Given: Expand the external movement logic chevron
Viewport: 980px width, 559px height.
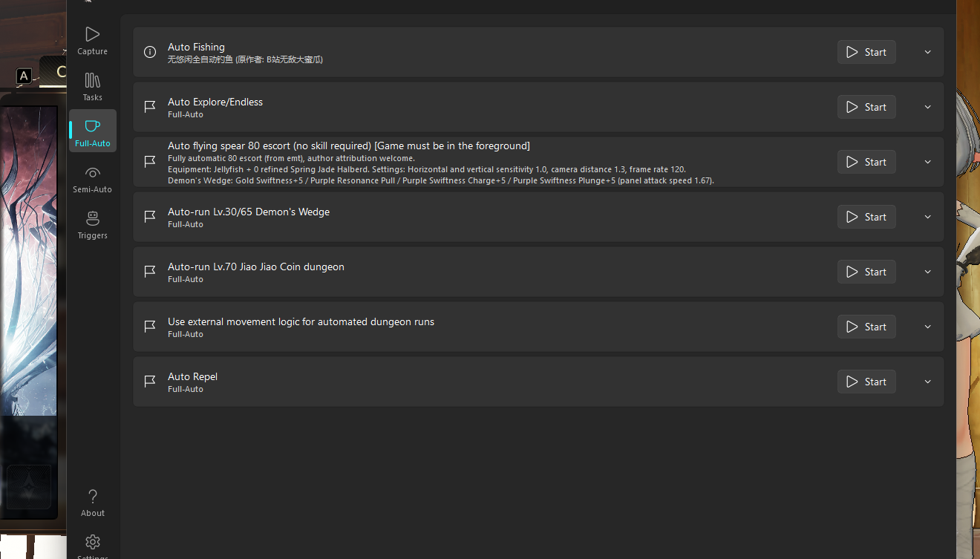Looking at the screenshot, I should 927,327.
